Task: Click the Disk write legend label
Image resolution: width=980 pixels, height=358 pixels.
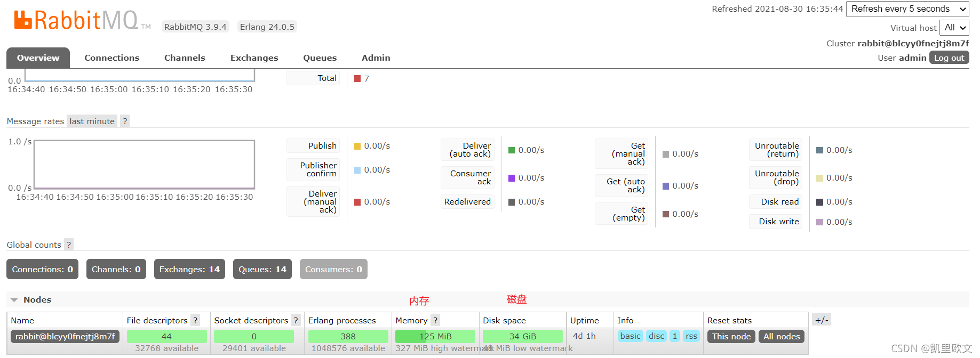Action: pos(776,221)
